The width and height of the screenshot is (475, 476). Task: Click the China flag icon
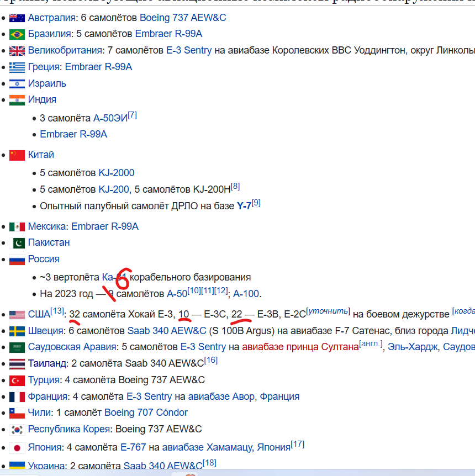[17, 155]
